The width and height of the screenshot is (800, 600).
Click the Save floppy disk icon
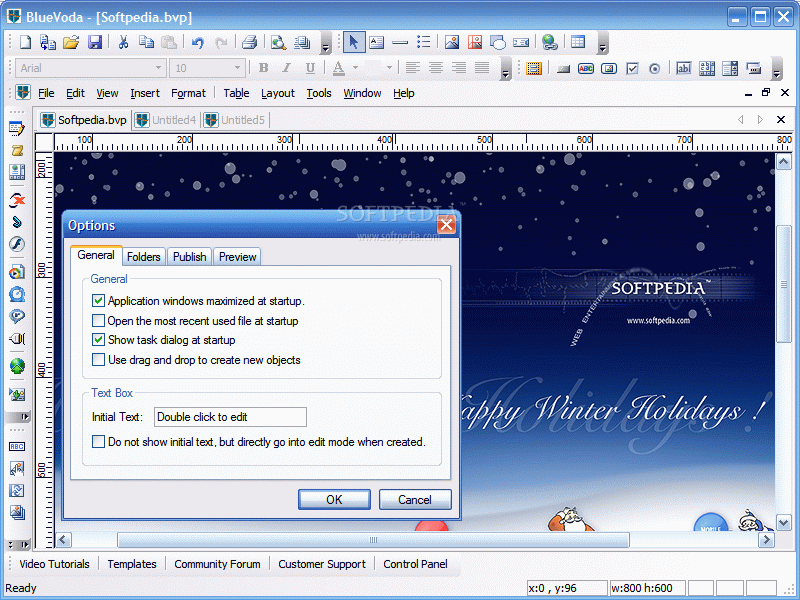[95, 42]
